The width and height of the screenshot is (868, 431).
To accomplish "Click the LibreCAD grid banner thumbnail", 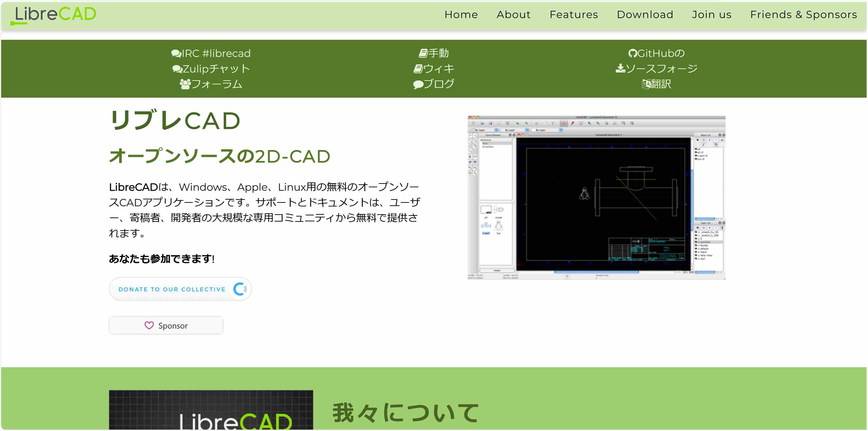I will (x=211, y=410).
